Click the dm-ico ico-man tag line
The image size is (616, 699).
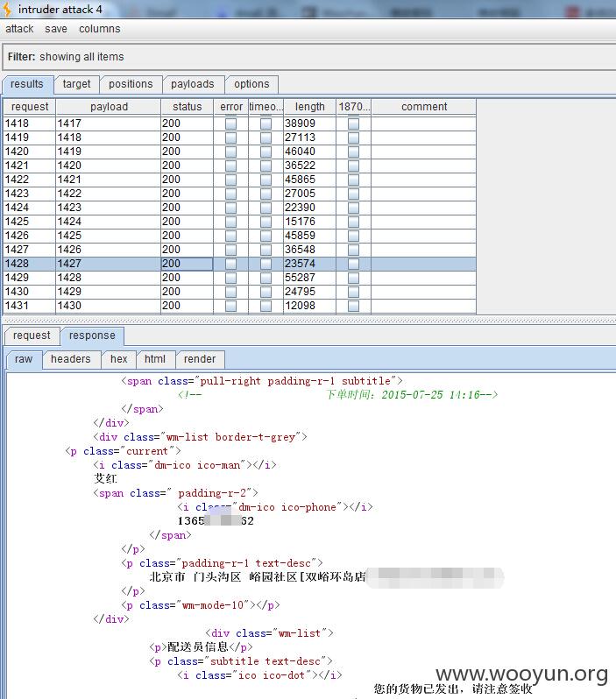pyautogui.click(x=185, y=465)
